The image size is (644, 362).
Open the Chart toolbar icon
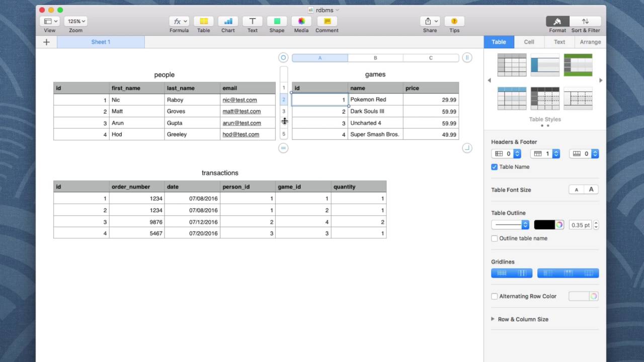228,21
